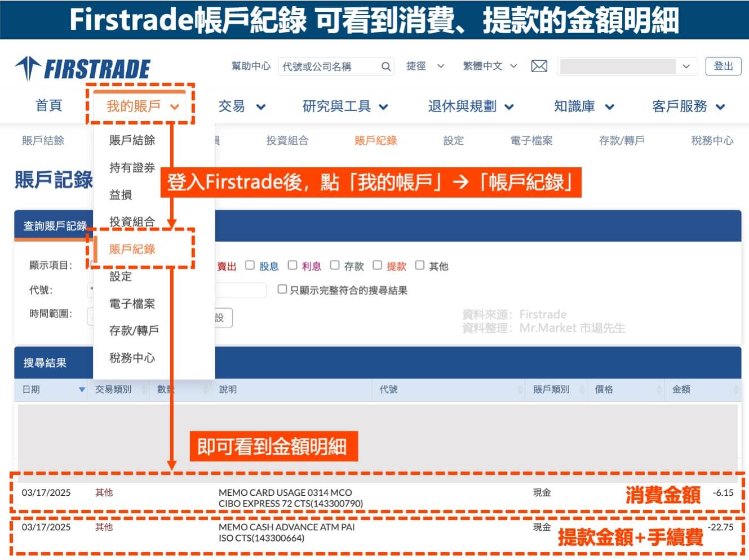Viewport: 749px width, 560px height.
Task: Click the 說明 column header
Action: pos(228,390)
